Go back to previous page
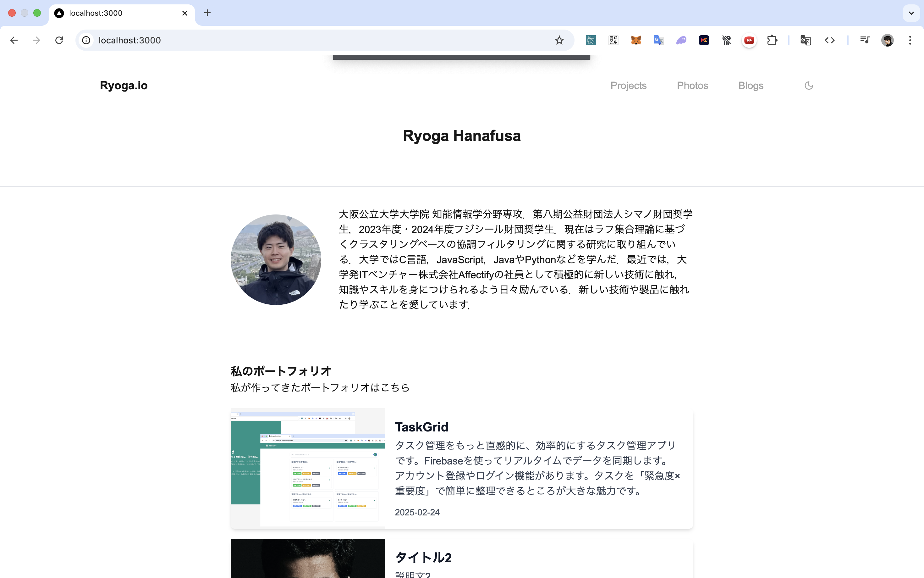The height and width of the screenshot is (578, 924). pyautogui.click(x=14, y=40)
